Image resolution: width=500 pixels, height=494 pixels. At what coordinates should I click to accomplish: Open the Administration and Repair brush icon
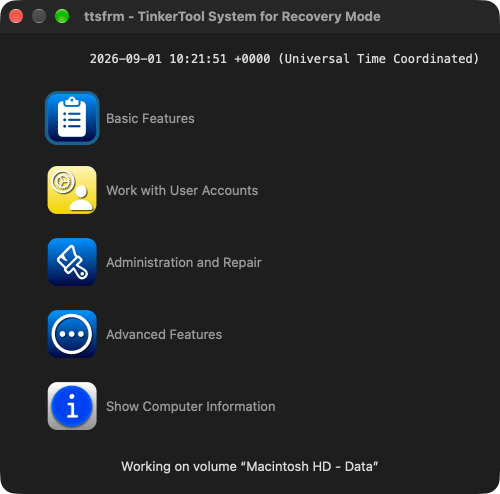(72, 262)
